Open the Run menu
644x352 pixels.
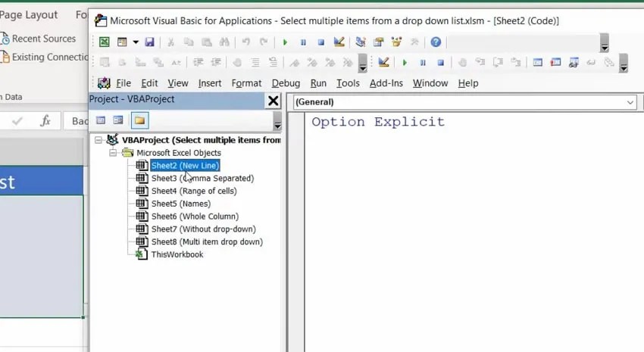(x=318, y=83)
